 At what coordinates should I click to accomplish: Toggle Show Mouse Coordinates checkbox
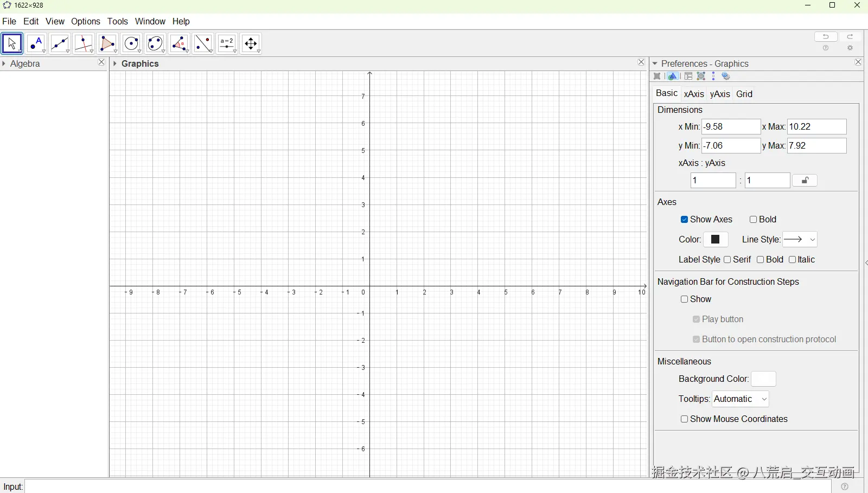[684, 419]
